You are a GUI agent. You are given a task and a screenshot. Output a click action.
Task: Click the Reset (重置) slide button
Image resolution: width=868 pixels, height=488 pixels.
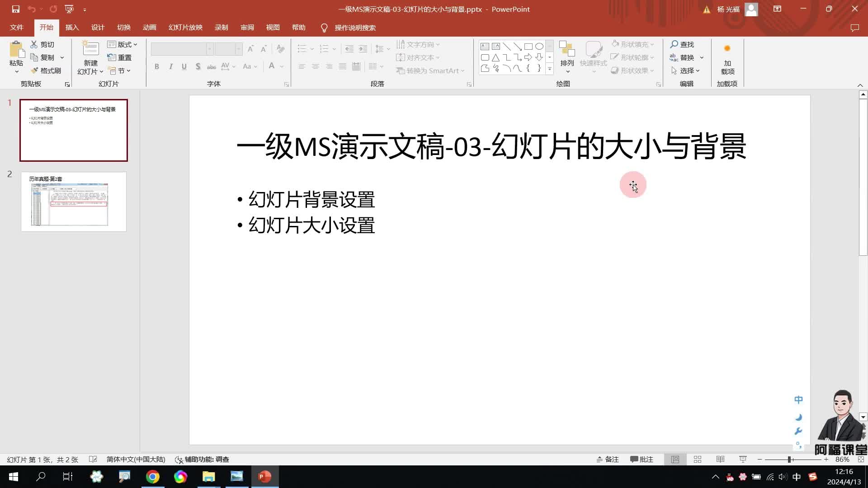119,57
